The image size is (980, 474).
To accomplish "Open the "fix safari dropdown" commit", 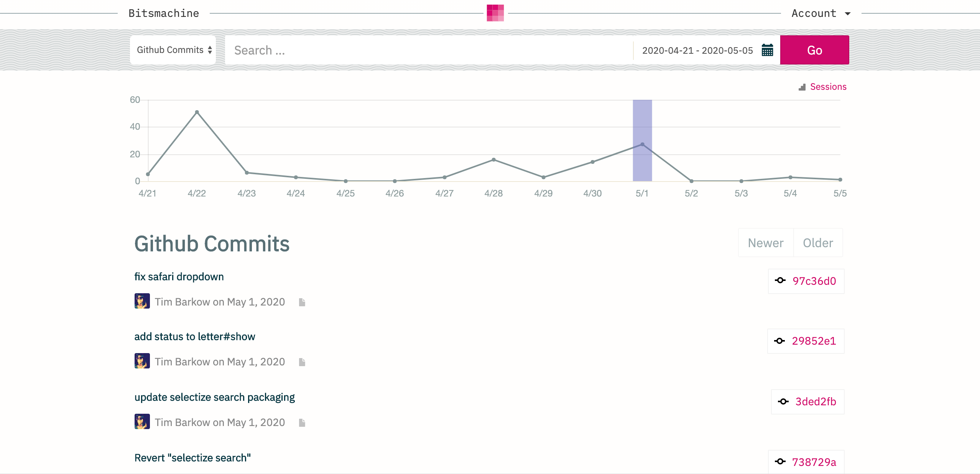I will point(179,276).
